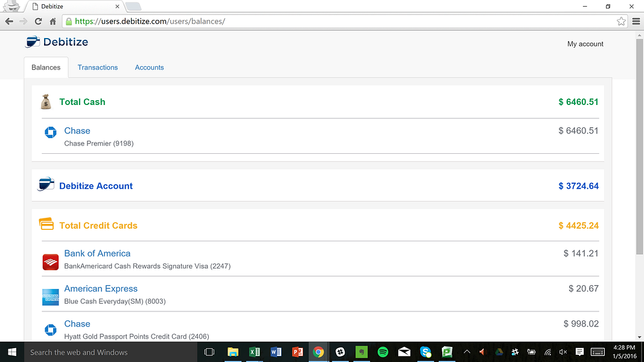644x362 pixels.
Task: Click the Chase card balance $ 998.02
Action: [x=581, y=324]
